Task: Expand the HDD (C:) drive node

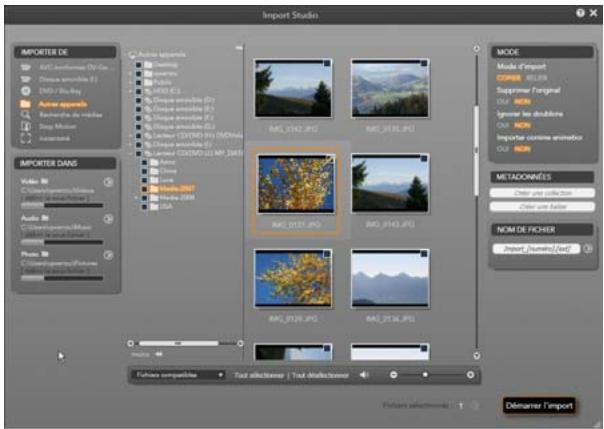Action: pos(131,92)
